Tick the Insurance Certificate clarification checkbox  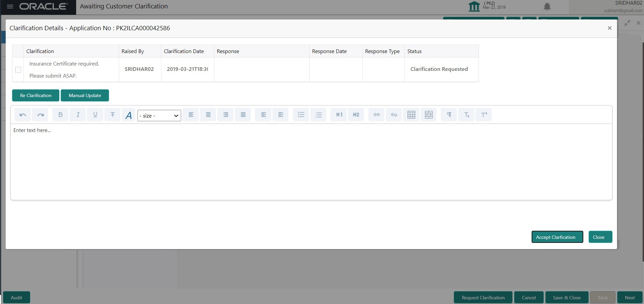18,70
